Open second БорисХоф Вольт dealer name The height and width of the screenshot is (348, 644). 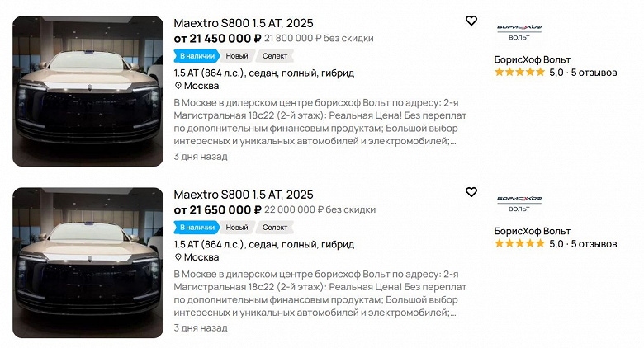pos(532,231)
